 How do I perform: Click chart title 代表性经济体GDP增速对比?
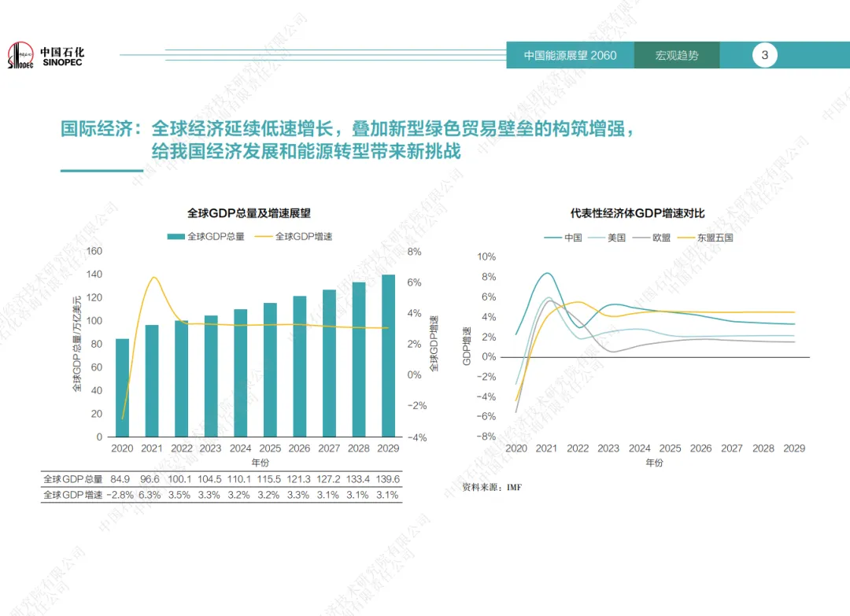[637, 213]
